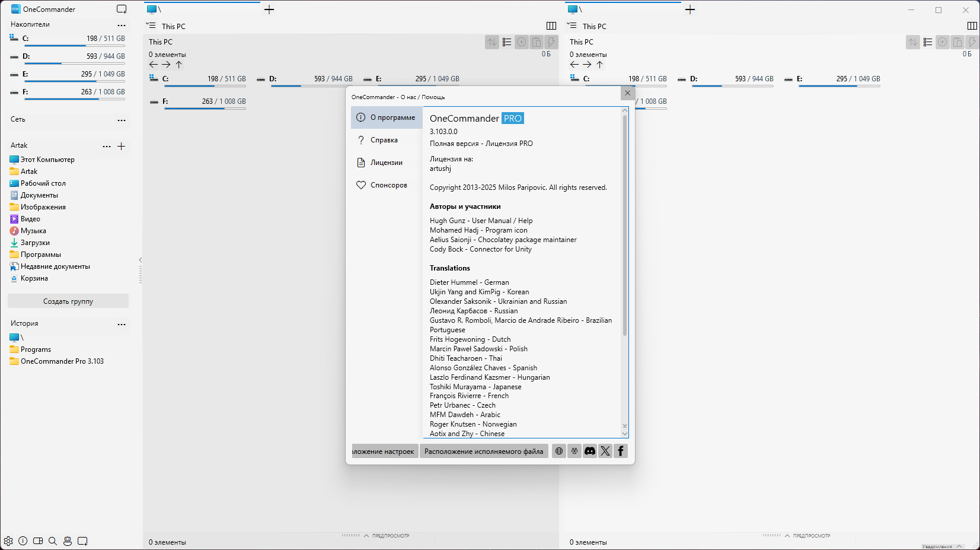Image resolution: width=980 pixels, height=550 pixels.
Task: Add a new tab in the right pane
Action: [x=690, y=9]
